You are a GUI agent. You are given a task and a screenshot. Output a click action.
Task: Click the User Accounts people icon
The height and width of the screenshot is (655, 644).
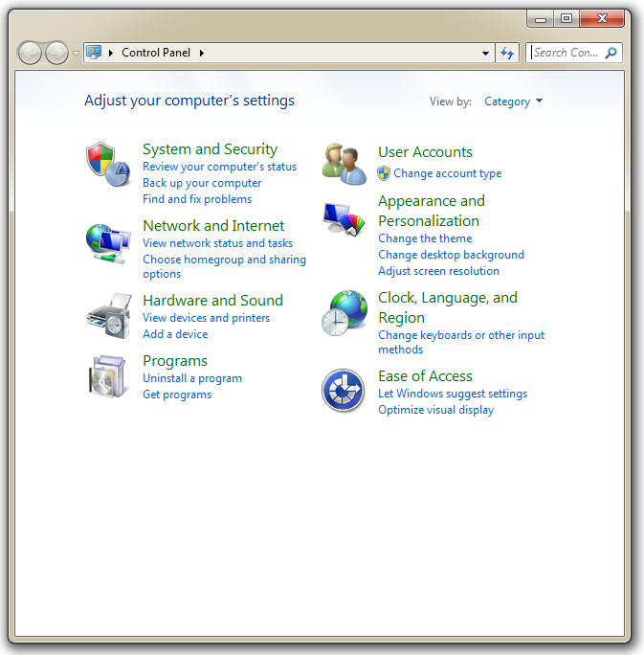point(344,164)
